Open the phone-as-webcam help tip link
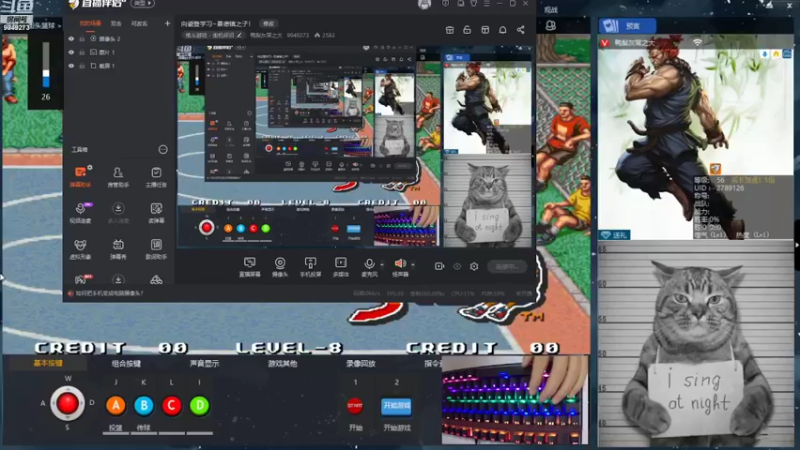 pos(109,293)
